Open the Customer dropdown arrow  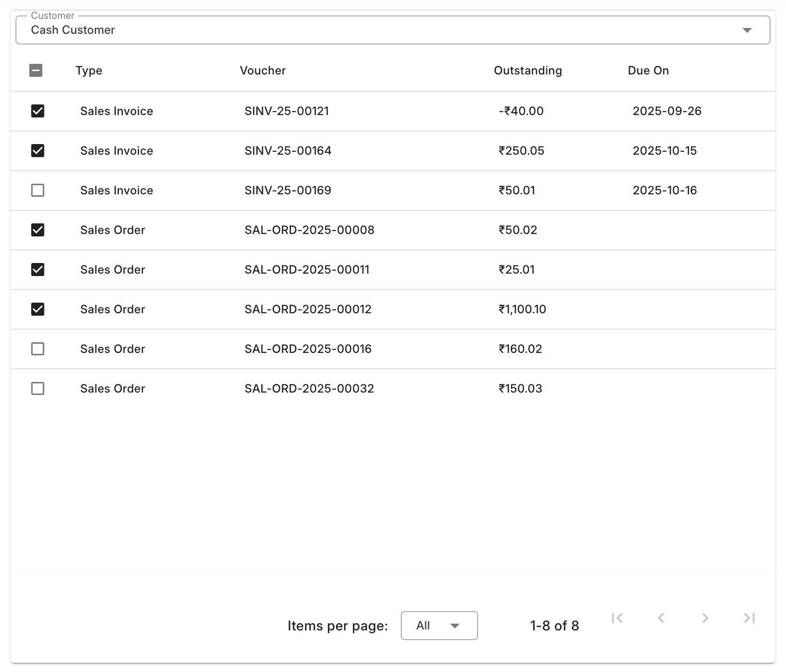[x=747, y=30]
